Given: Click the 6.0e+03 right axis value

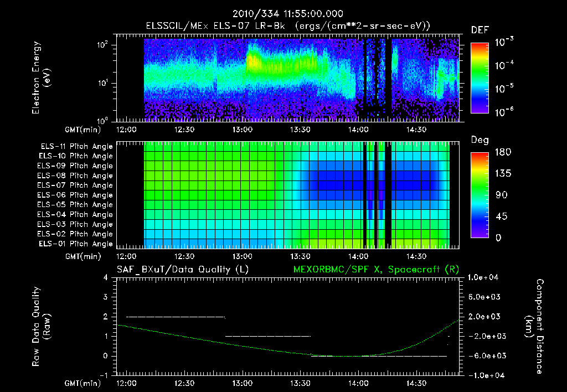Looking at the screenshot, I should click(484, 297).
